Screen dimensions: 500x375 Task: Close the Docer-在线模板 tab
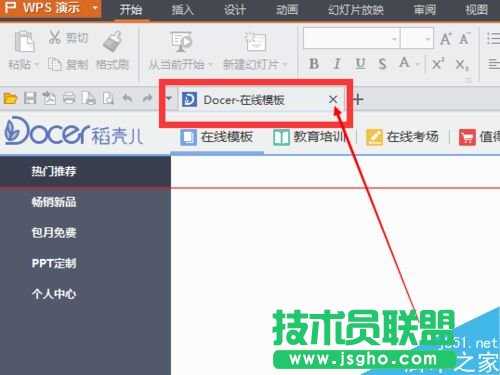pos(333,99)
